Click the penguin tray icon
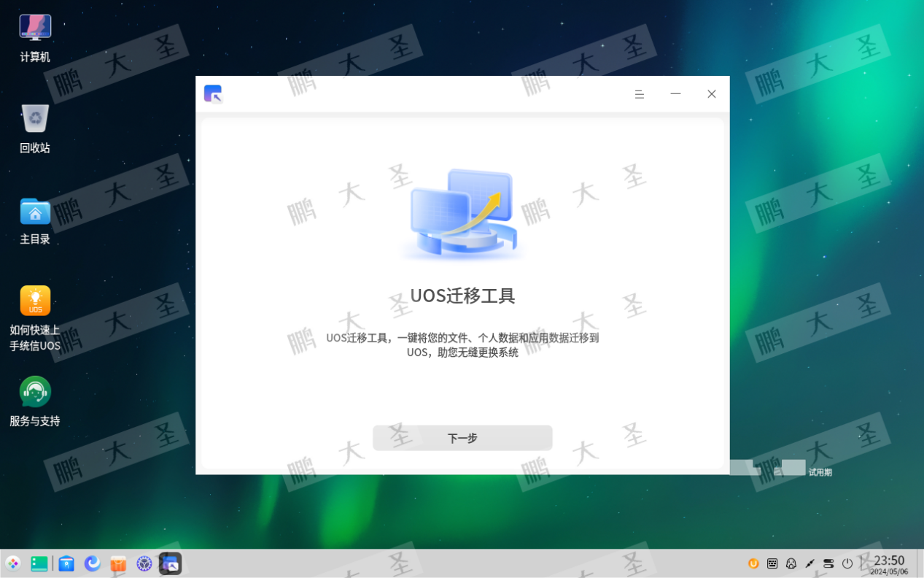Viewport: 924px width, 578px height. pos(791,563)
